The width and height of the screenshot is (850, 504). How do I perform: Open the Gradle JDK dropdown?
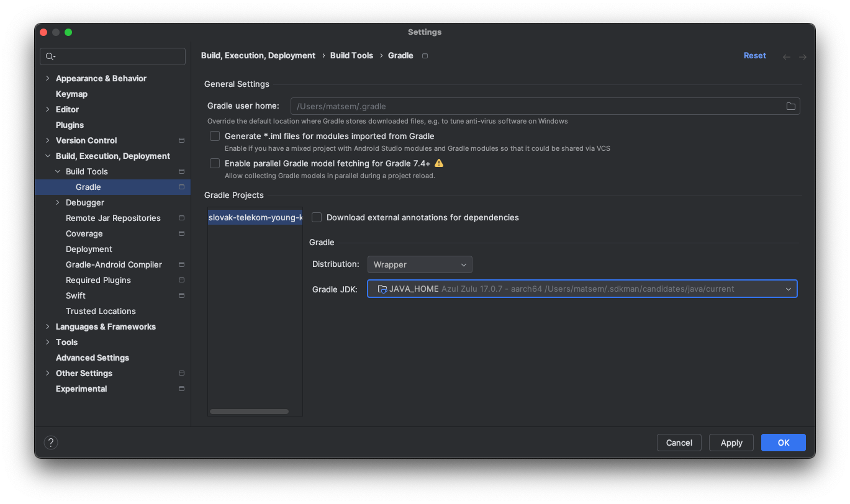[582, 289]
